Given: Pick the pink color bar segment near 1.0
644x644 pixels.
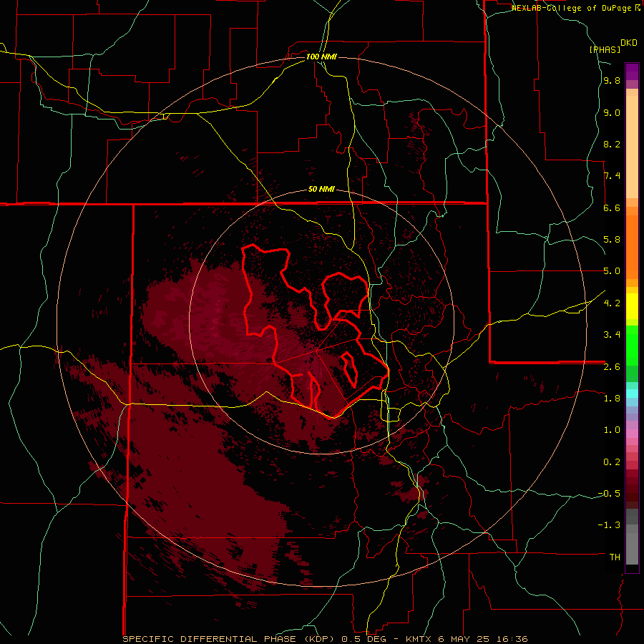Looking at the screenshot, I should 632,434.
